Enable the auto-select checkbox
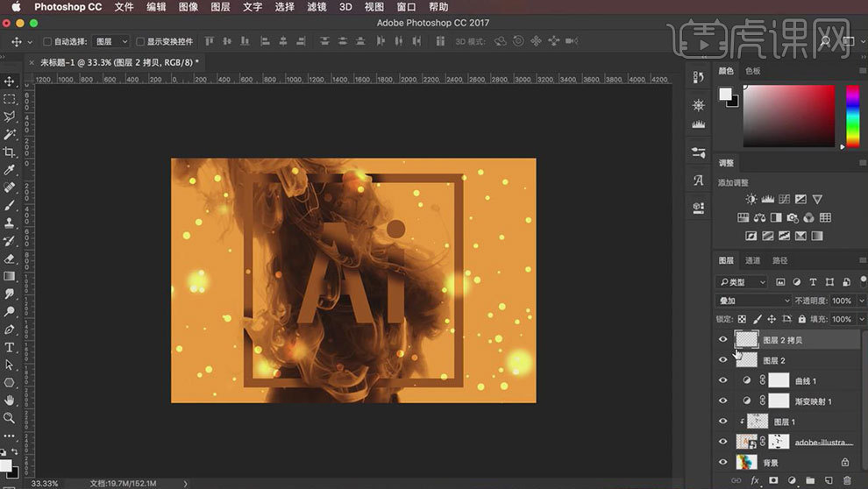Screen dimensions: 868x489 (47, 41)
